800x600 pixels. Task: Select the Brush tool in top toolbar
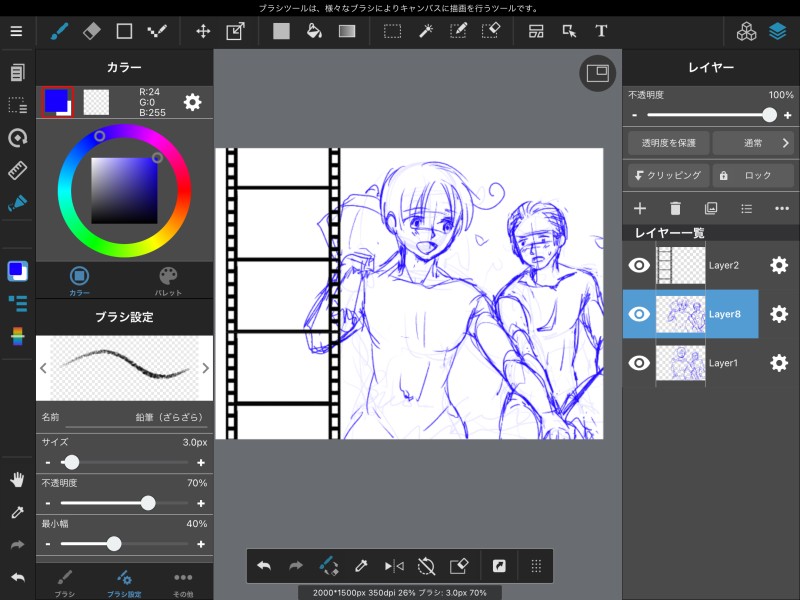click(x=60, y=31)
